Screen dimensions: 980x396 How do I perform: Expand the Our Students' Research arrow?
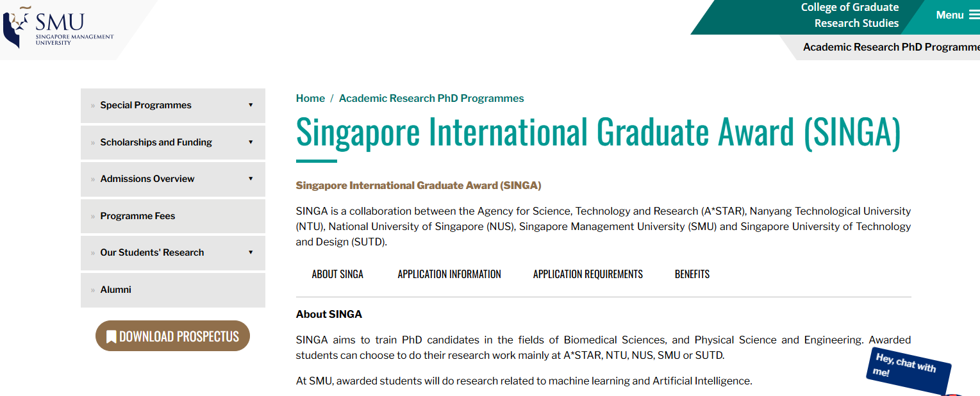[251, 252]
